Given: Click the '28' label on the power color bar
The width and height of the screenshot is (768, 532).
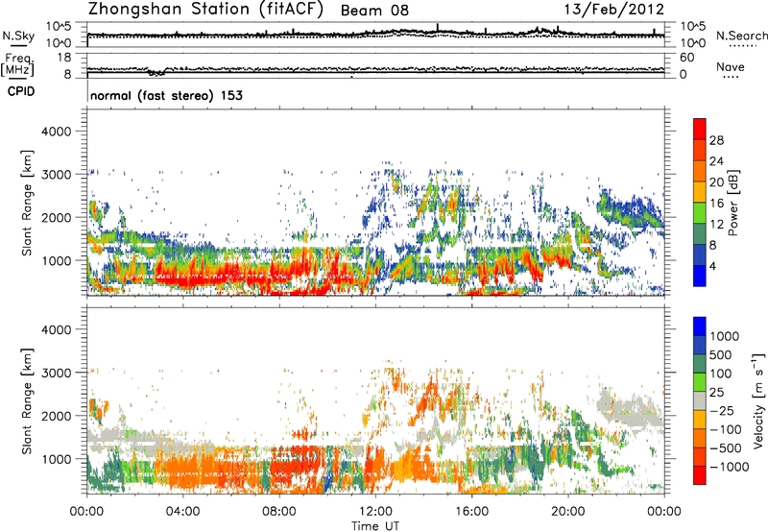Looking at the screenshot, I should (x=716, y=140).
